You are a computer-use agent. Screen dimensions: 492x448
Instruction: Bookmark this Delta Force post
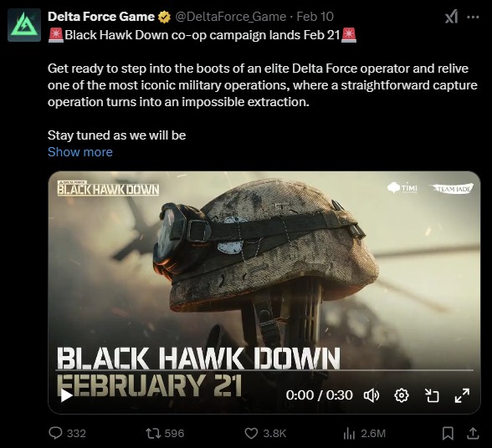click(448, 433)
